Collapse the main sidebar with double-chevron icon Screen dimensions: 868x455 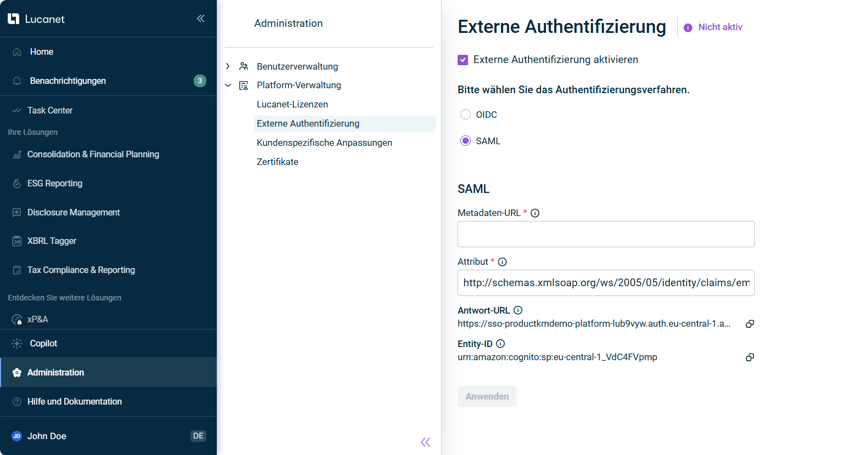point(201,19)
